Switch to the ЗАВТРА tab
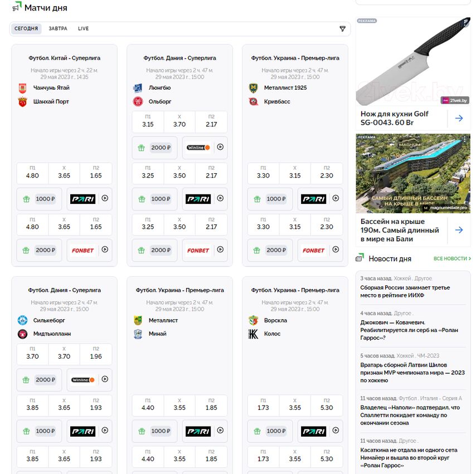Screen dimensions: 476x474 58,28
